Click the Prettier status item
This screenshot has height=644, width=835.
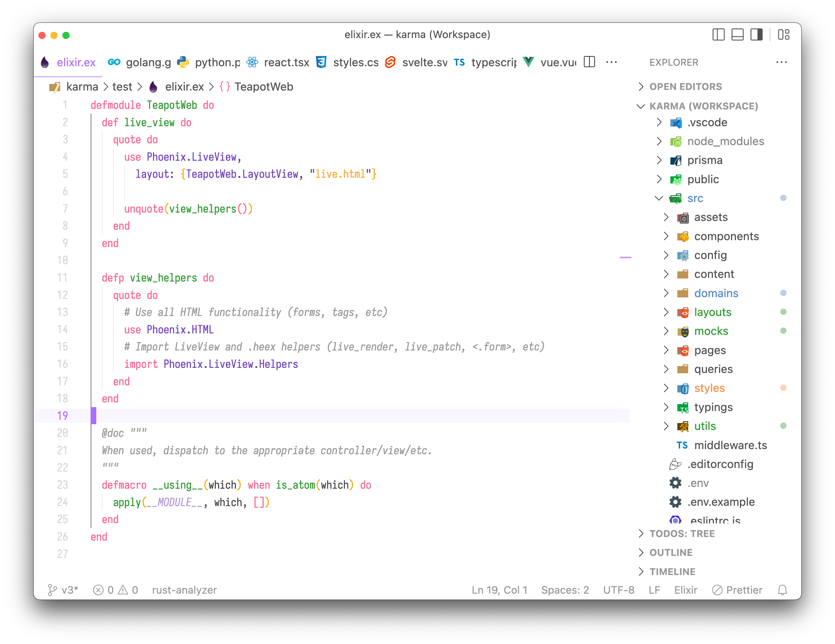[737, 590]
